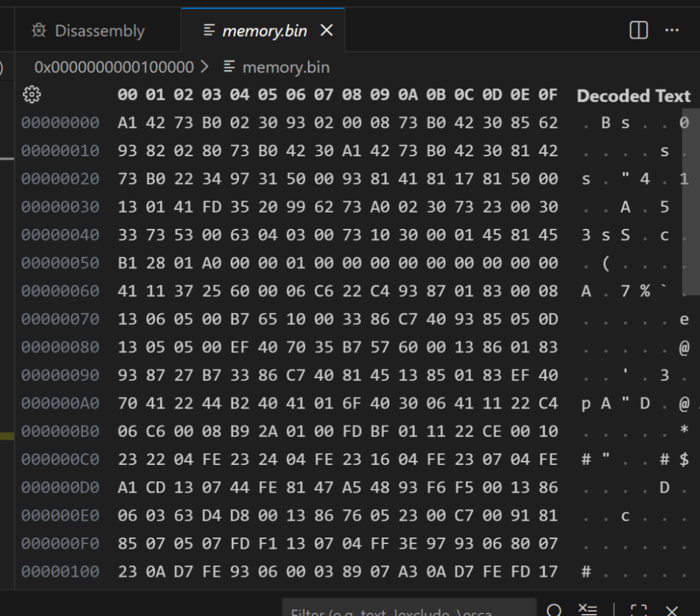700x616 pixels.
Task: Click the bug icon on the Disassembly tab
Action: pos(39,30)
